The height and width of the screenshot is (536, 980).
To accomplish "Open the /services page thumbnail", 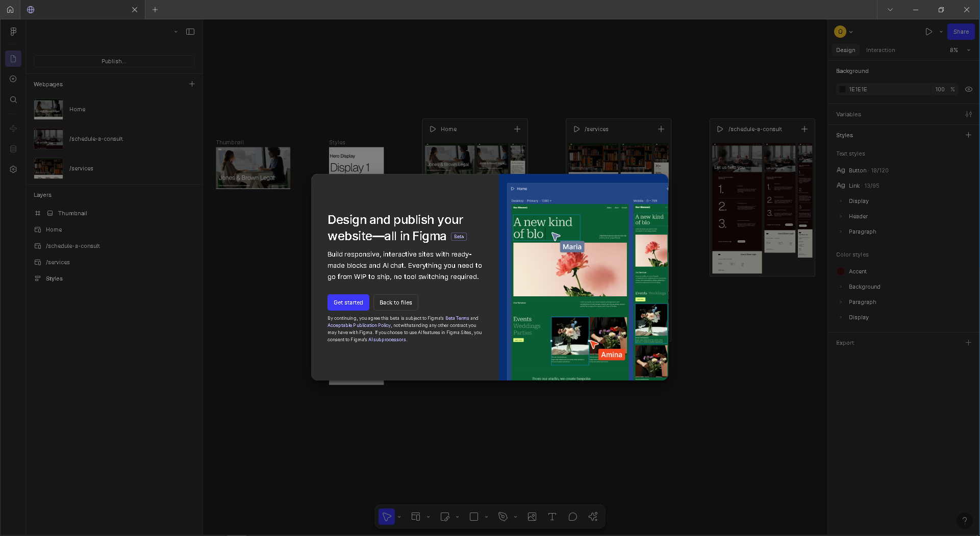I will tap(48, 169).
